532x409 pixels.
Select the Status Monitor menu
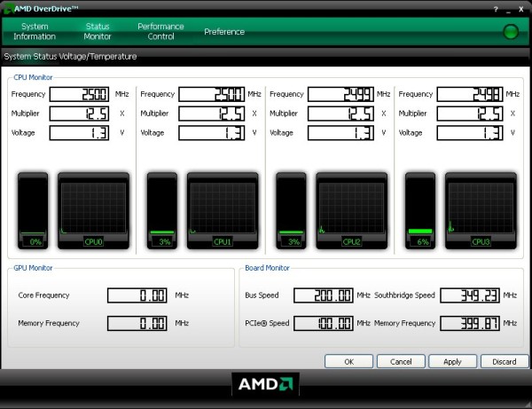tap(98, 31)
